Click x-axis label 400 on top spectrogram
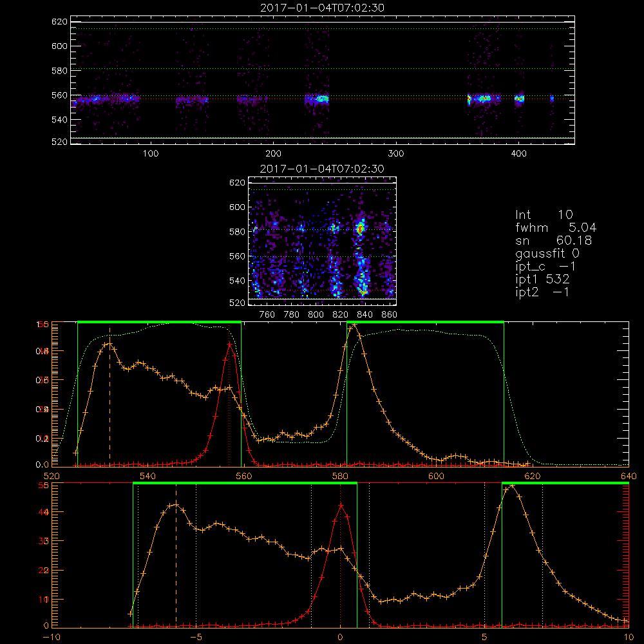The height and width of the screenshot is (644, 644). click(x=518, y=154)
